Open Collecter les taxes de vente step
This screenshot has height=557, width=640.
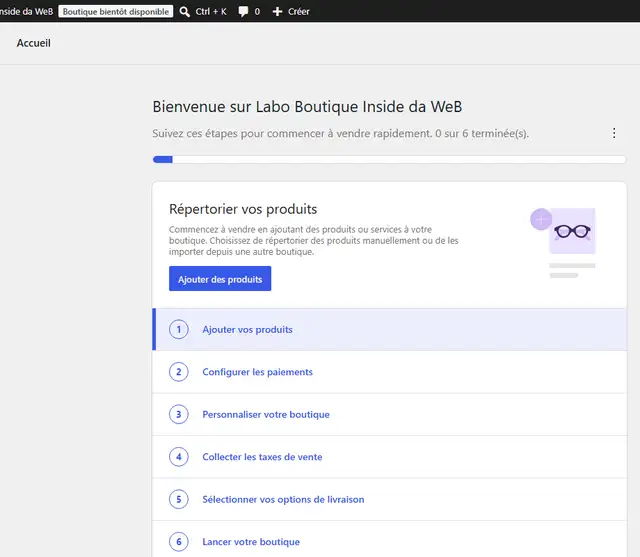pos(389,457)
